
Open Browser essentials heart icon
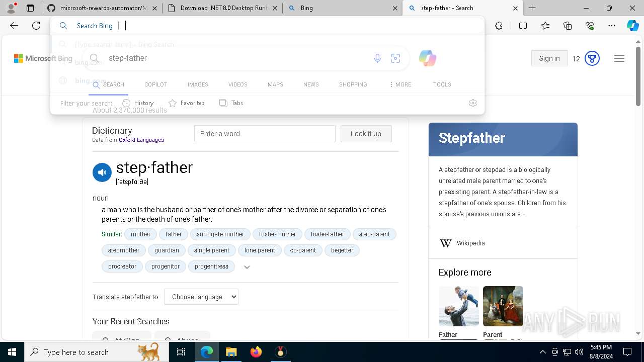(x=590, y=26)
